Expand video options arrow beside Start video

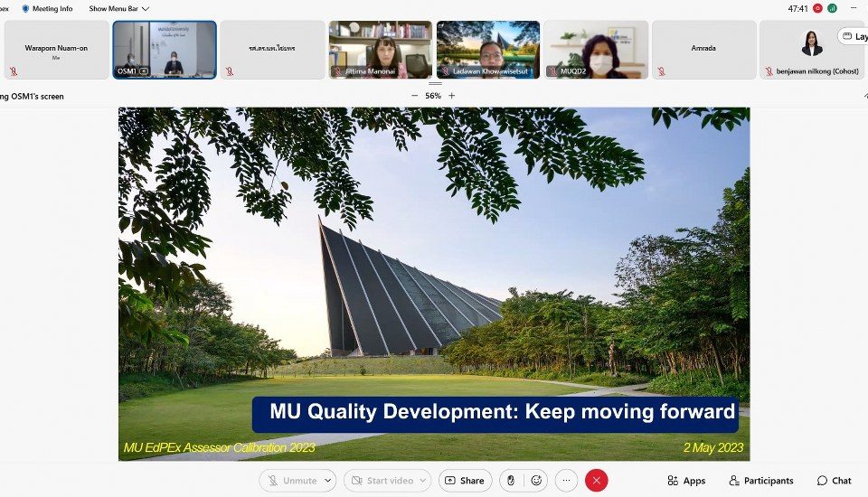click(x=423, y=481)
